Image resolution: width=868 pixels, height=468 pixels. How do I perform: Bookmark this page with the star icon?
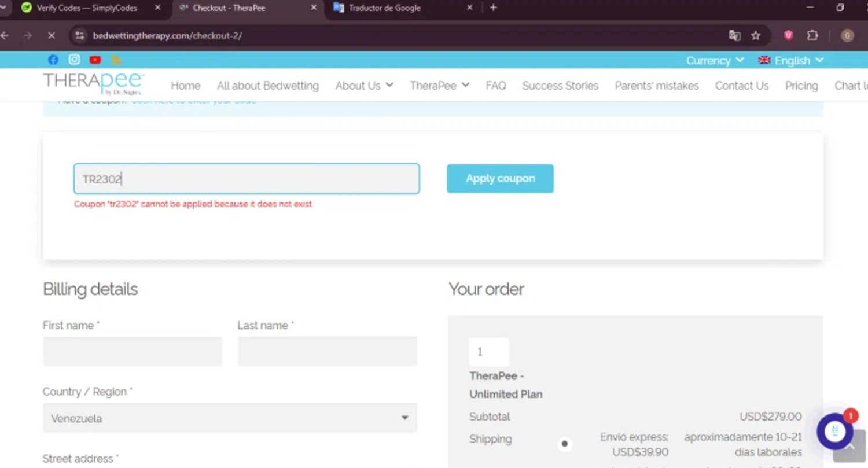click(756, 35)
